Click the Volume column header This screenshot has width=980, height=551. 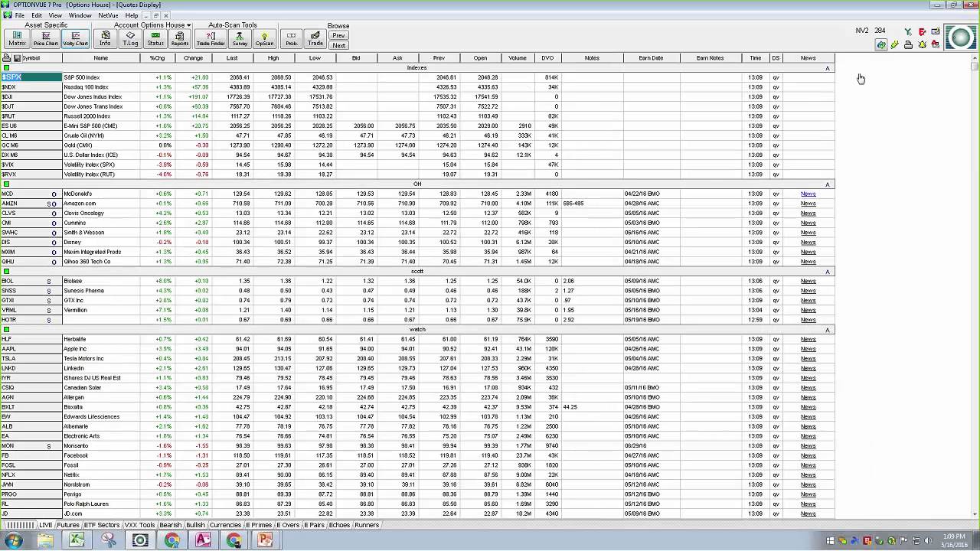[x=518, y=58]
